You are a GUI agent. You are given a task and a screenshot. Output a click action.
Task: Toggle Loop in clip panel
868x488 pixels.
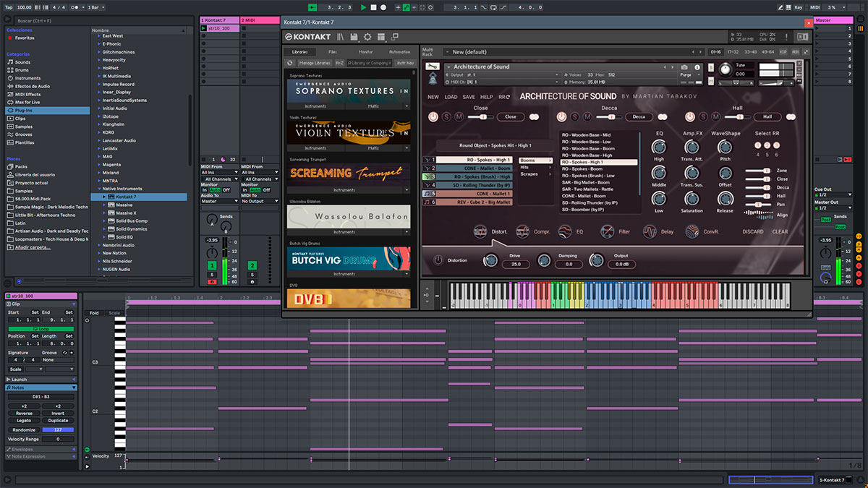point(41,329)
